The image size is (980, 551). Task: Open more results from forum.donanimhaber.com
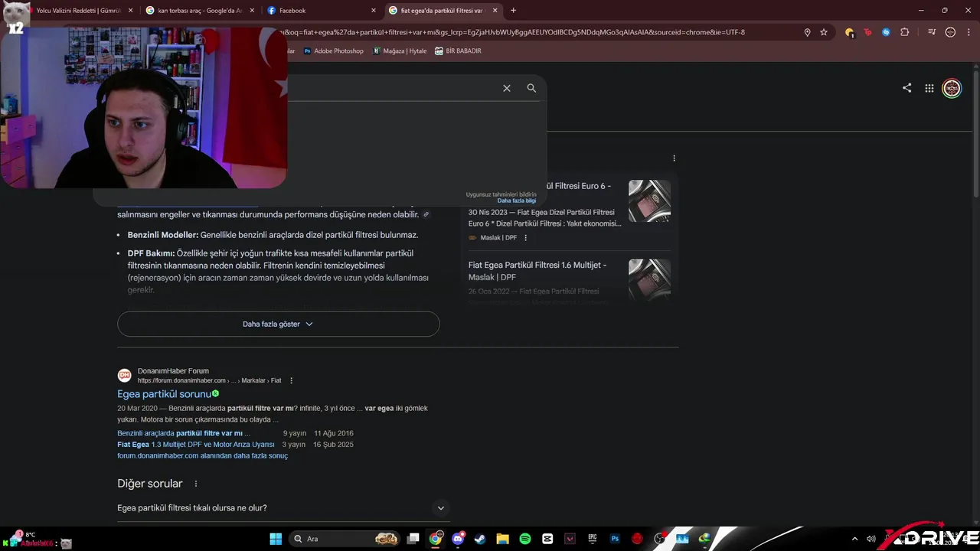click(202, 456)
